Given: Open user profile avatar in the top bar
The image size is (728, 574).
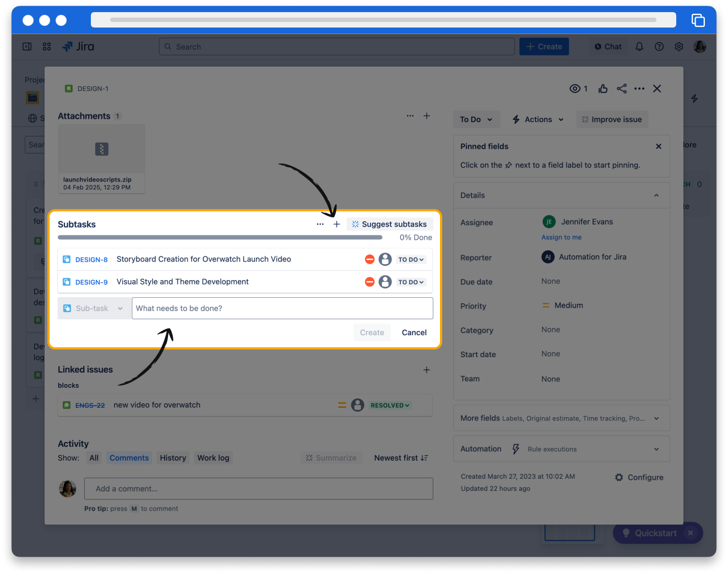Looking at the screenshot, I should point(700,47).
